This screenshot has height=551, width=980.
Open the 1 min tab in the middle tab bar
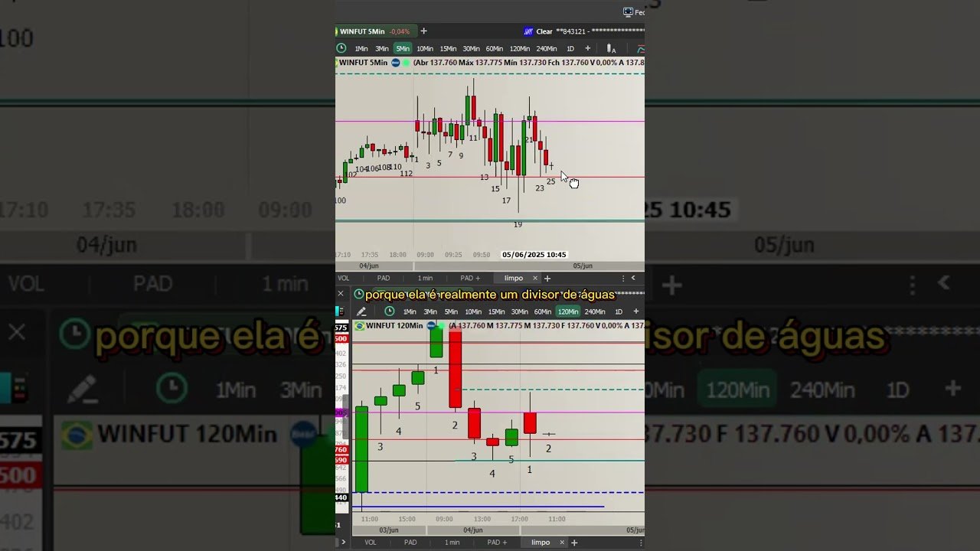[425, 279]
